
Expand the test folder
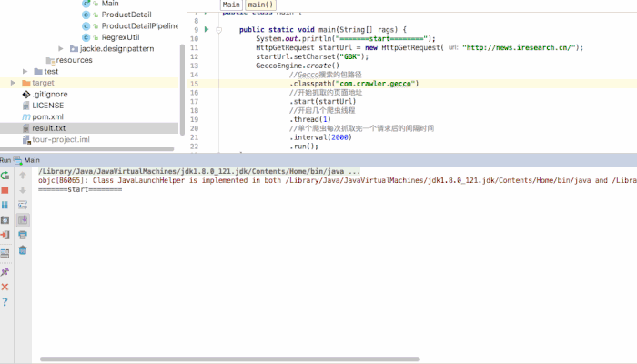point(25,72)
